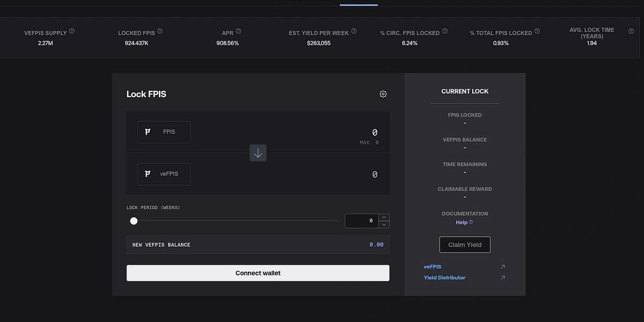Click the veFPIS output amount field
The height and width of the screenshot is (322, 644).
(x=374, y=174)
